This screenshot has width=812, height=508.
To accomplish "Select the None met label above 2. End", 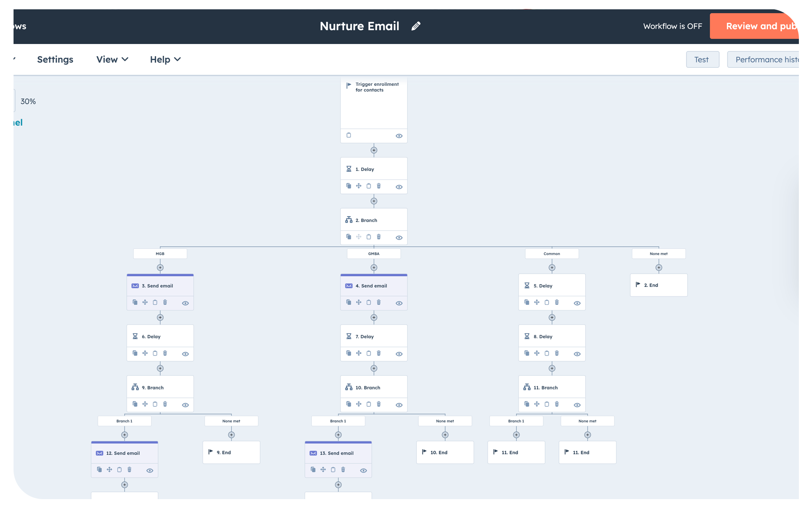I will click(658, 254).
